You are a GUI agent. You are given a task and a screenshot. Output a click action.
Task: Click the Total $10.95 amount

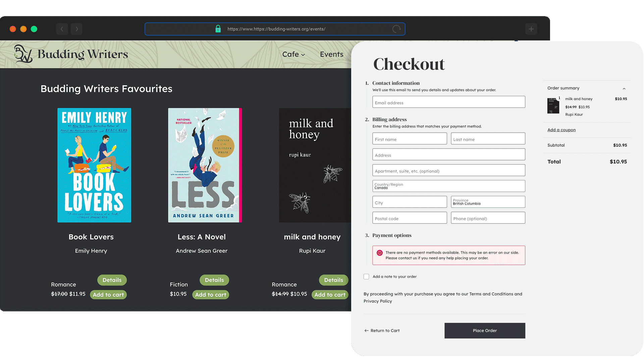coord(618,162)
